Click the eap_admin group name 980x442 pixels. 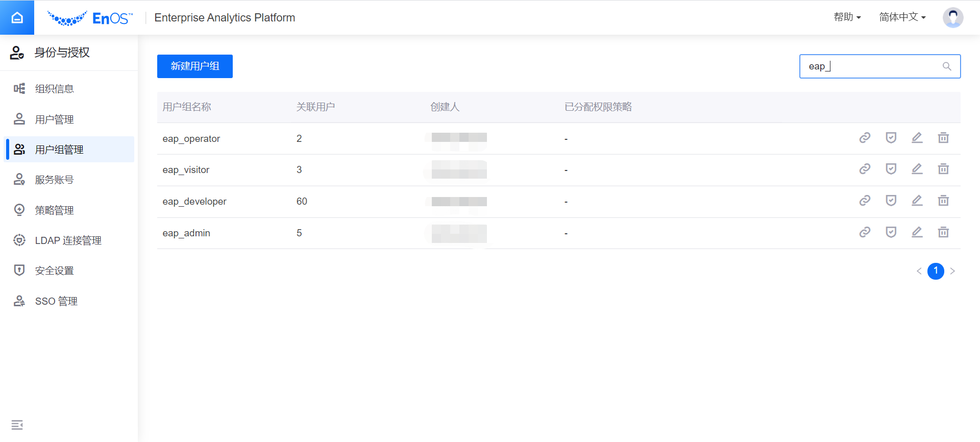pyautogui.click(x=186, y=233)
